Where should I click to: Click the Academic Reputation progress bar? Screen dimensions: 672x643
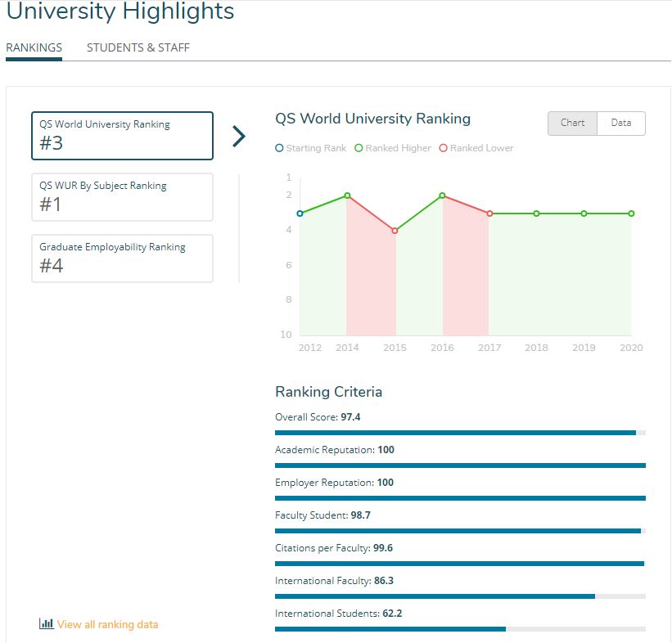click(460, 465)
